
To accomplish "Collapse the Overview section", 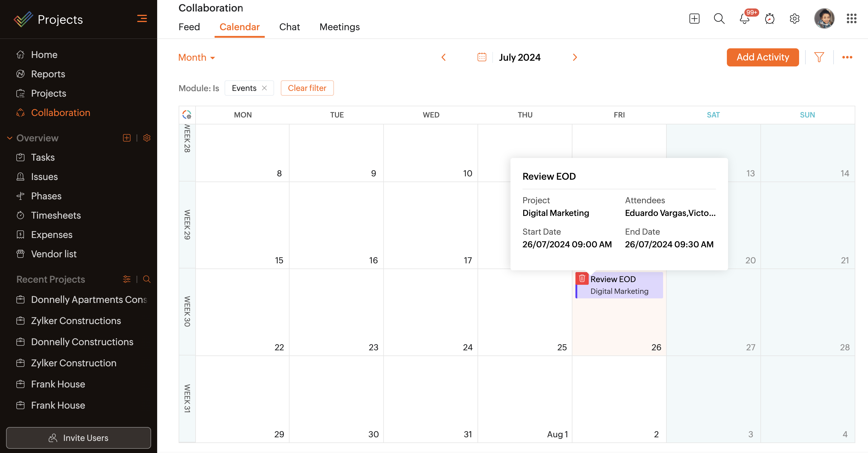I will (x=10, y=138).
